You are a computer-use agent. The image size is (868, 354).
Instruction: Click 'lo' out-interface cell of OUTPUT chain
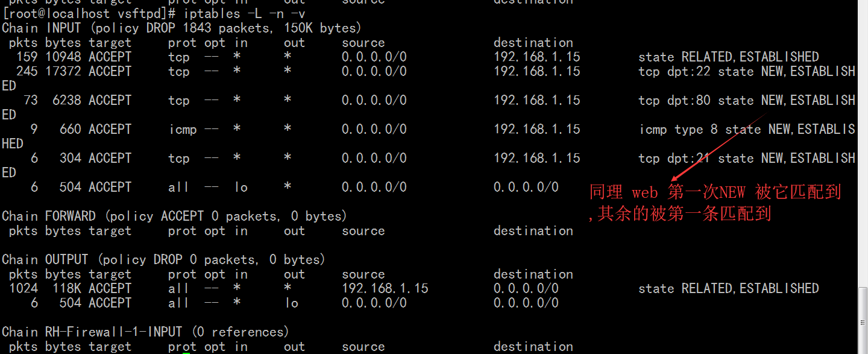tap(292, 303)
